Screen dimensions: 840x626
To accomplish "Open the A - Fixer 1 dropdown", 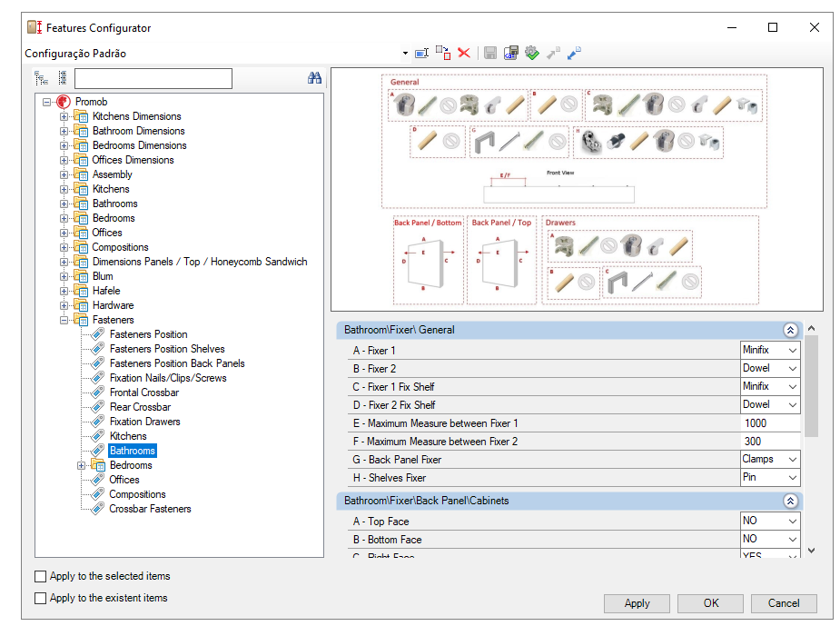I will (793, 351).
